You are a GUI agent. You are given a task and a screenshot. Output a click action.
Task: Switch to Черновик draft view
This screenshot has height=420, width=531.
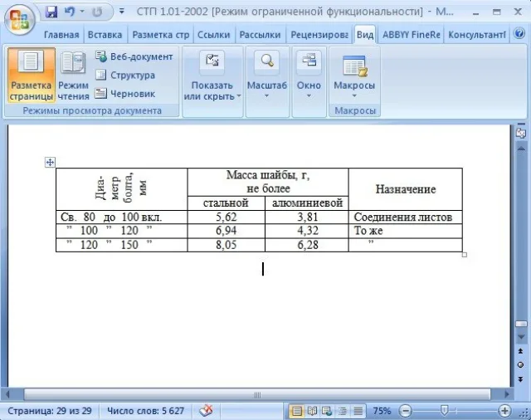coord(125,94)
